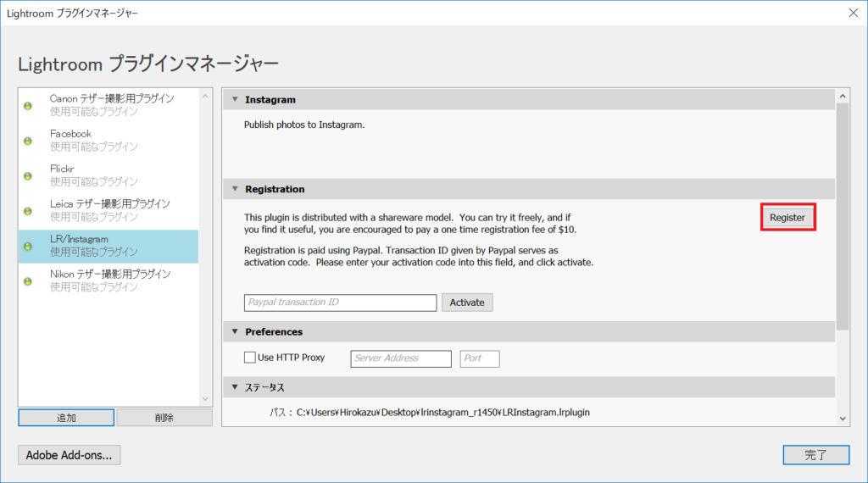868x483 pixels.
Task: Focus the Port field
Action: [480, 358]
